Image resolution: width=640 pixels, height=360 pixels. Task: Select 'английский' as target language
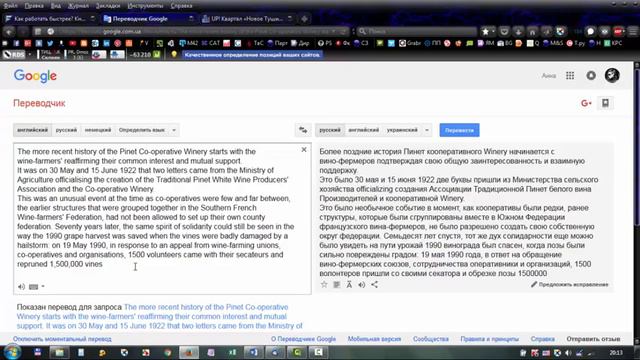click(364, 130)
